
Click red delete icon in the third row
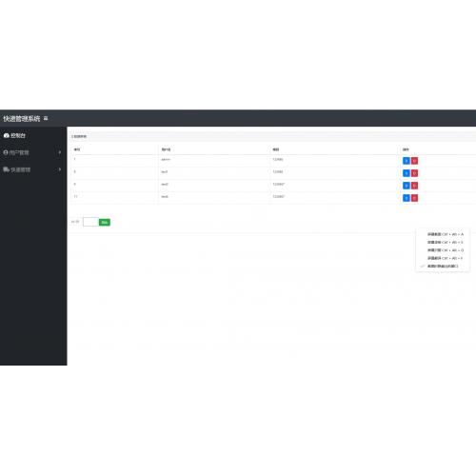point(414,186)
